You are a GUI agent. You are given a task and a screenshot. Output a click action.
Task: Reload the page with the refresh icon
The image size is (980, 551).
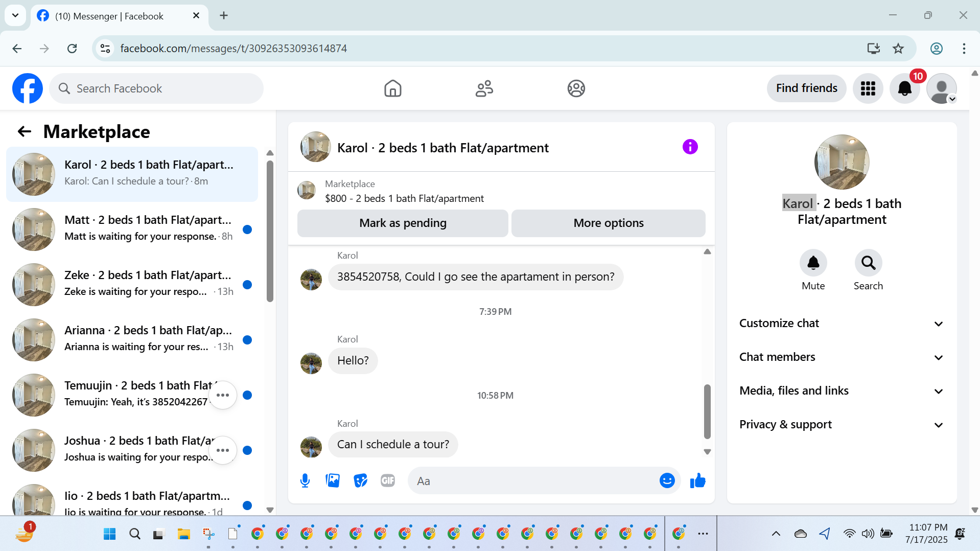coord(72,49)
